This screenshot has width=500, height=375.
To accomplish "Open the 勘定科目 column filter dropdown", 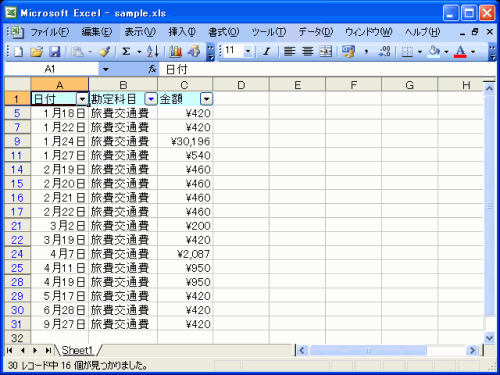I will pyautogui.click(x=151, y=99).
